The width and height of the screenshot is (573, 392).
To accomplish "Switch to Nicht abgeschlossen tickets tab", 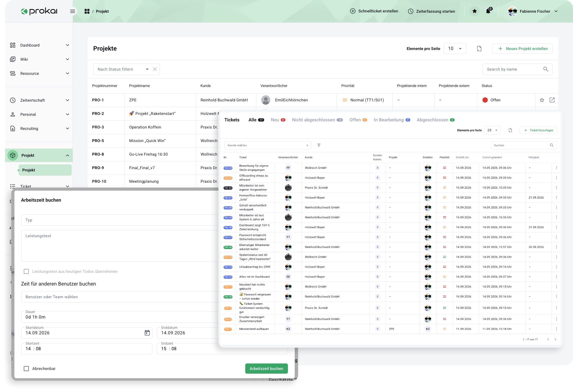I will [317, 120].
